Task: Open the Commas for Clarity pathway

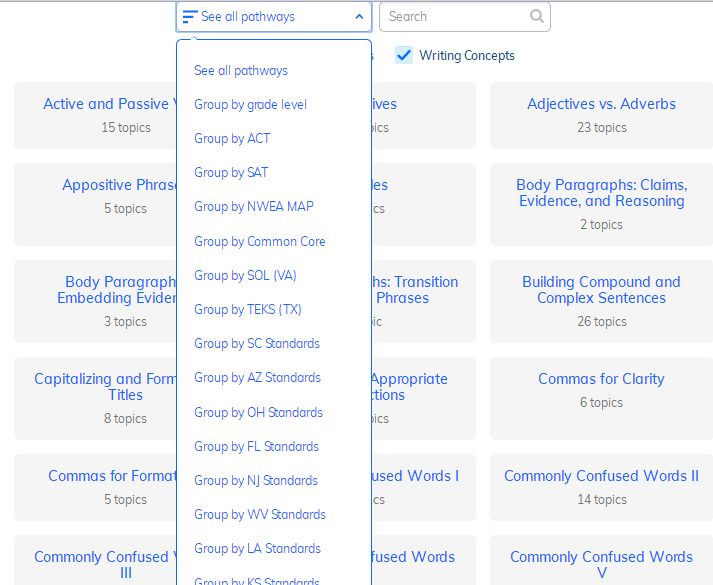Action: [601, 379]
